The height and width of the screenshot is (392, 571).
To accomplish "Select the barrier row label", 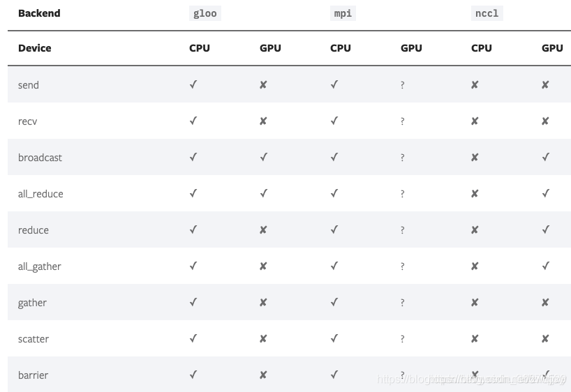I will [33, 375].
